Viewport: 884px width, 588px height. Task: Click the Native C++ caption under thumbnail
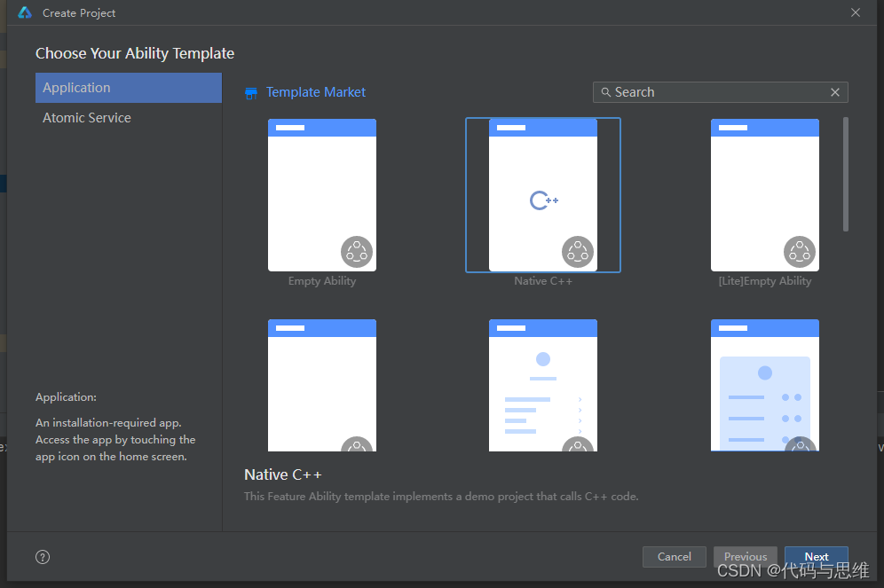[x=543, y=281]
